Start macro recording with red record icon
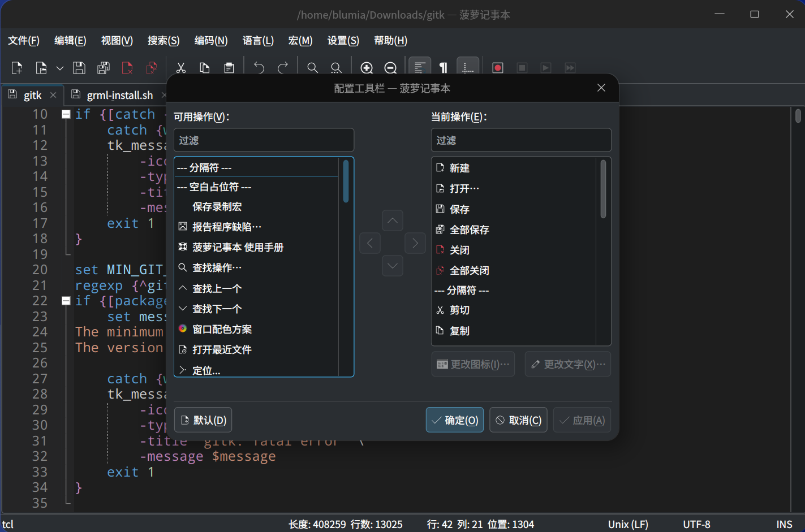 click(x=498, y=68)
